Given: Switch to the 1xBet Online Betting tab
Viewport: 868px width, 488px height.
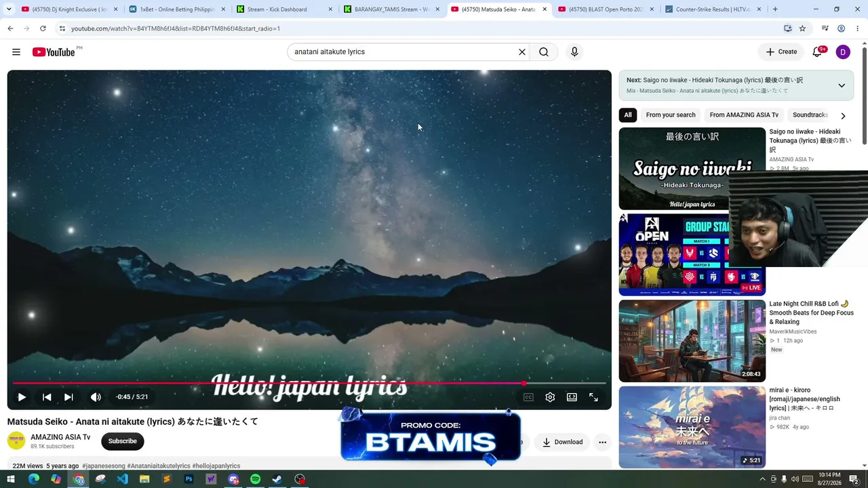Looking at the screenshot, I should (176, 9).
